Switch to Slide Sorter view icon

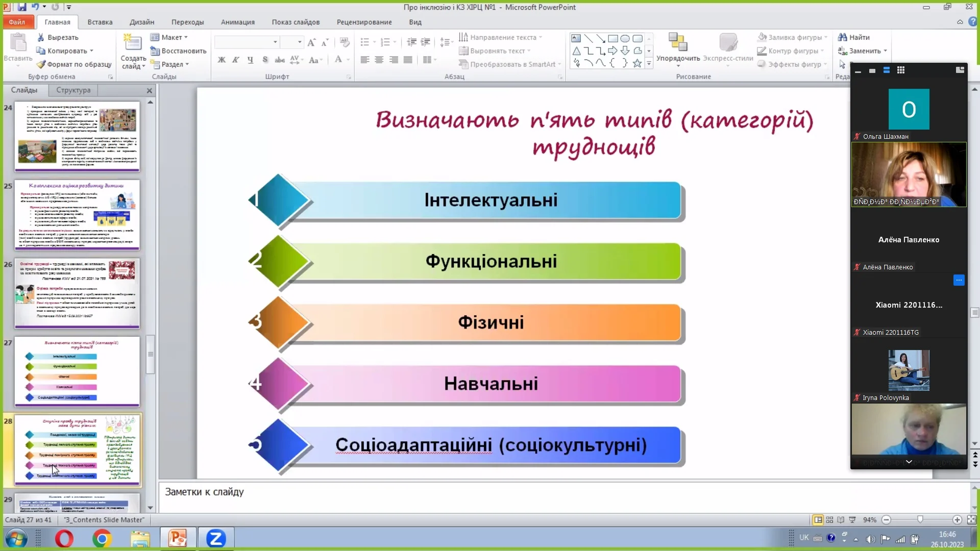pyautogui.click(x=829, y=519)
